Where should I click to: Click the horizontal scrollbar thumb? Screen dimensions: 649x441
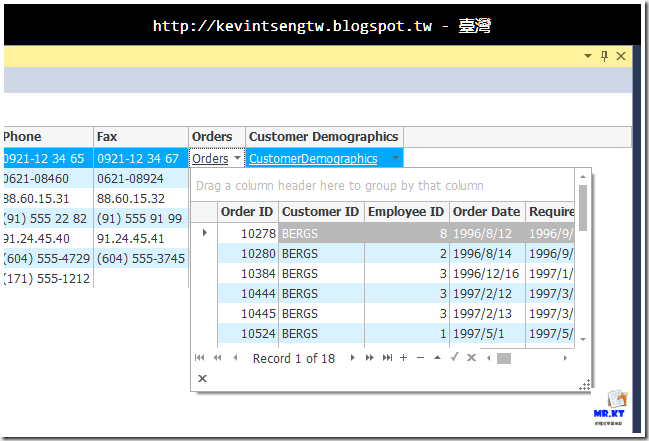[504, 358]
